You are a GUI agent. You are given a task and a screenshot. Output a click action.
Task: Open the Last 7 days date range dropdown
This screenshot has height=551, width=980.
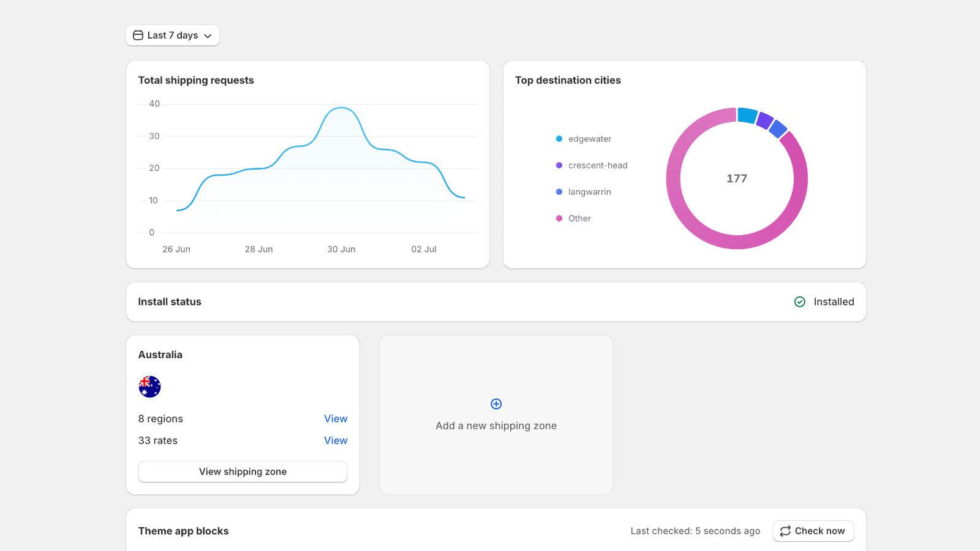(173, 36)
